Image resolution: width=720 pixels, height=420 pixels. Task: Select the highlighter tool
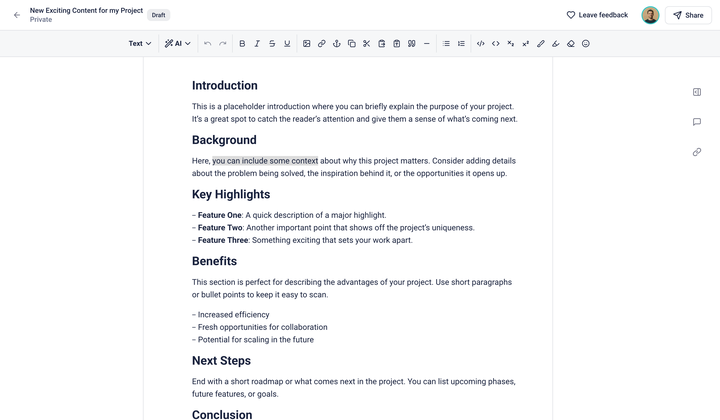click(x=556, y=44)
